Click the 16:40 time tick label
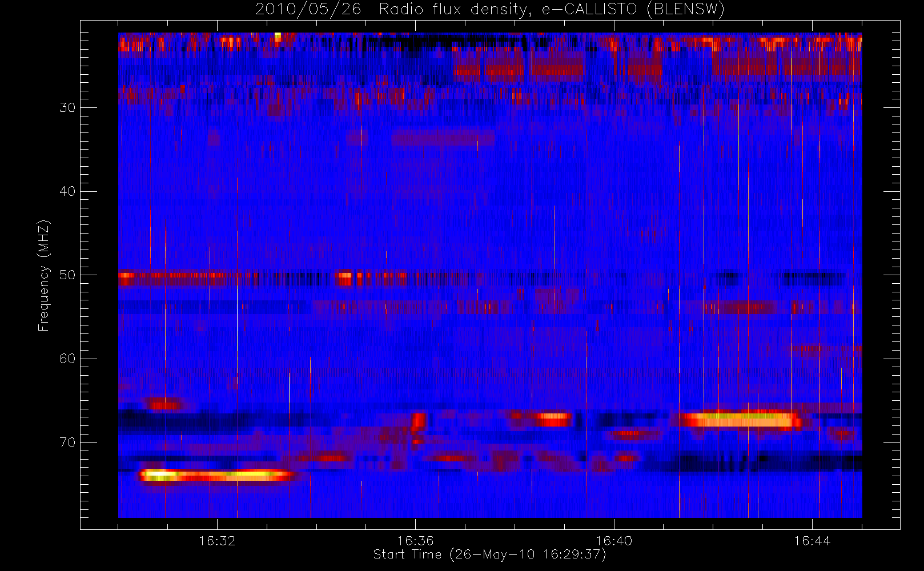 (614, 541)
